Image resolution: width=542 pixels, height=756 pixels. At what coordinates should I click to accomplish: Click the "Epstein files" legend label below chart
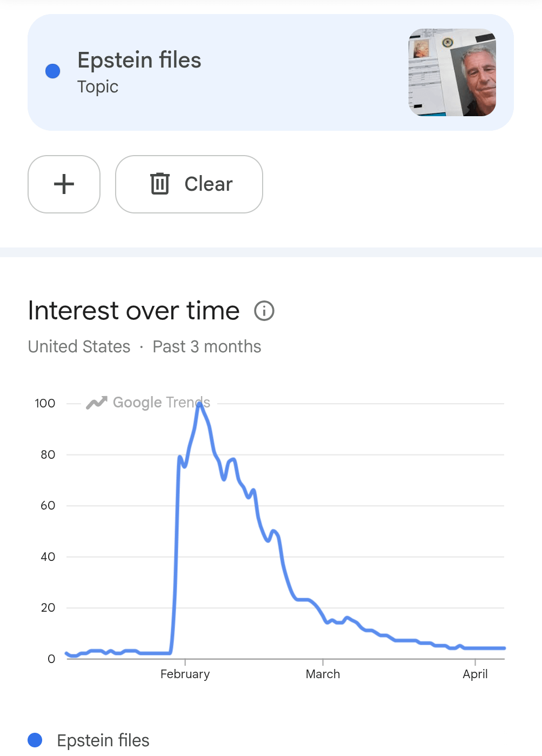click(x=103, y=740)
